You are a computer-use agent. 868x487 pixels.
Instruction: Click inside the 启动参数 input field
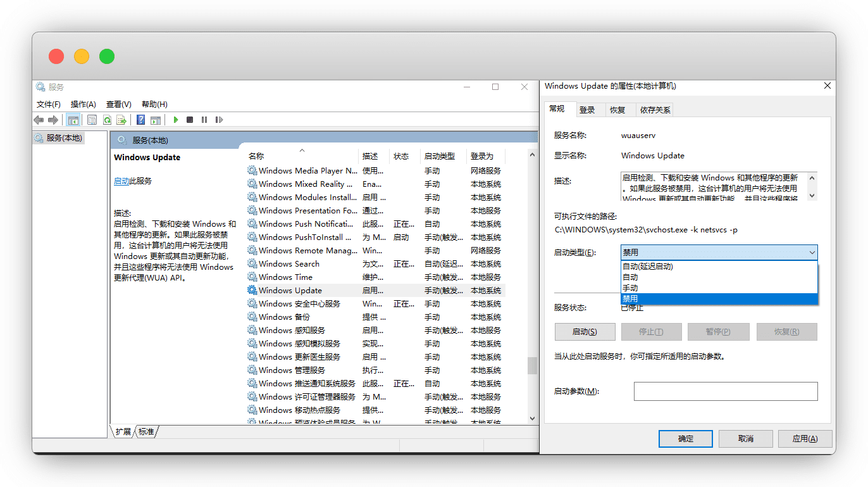click(x=725, y=391)
